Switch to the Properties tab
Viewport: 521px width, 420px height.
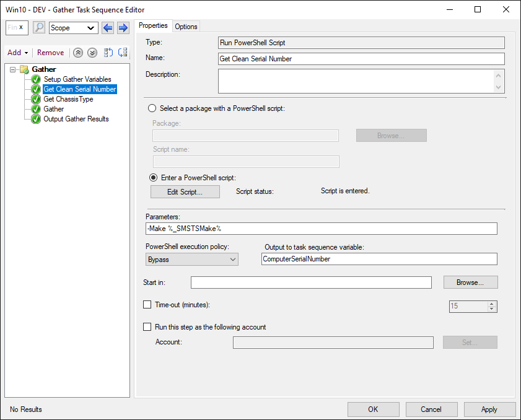(x=153, y=25)
